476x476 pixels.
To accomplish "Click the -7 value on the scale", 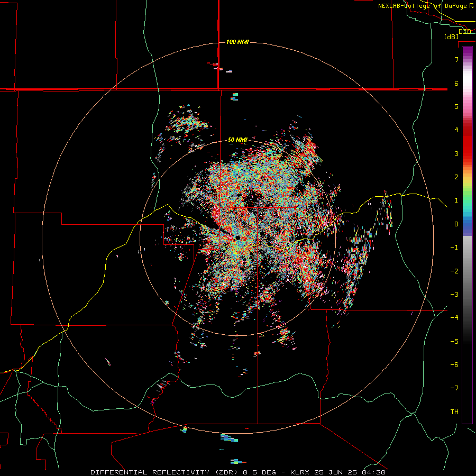I will point(454,388).
